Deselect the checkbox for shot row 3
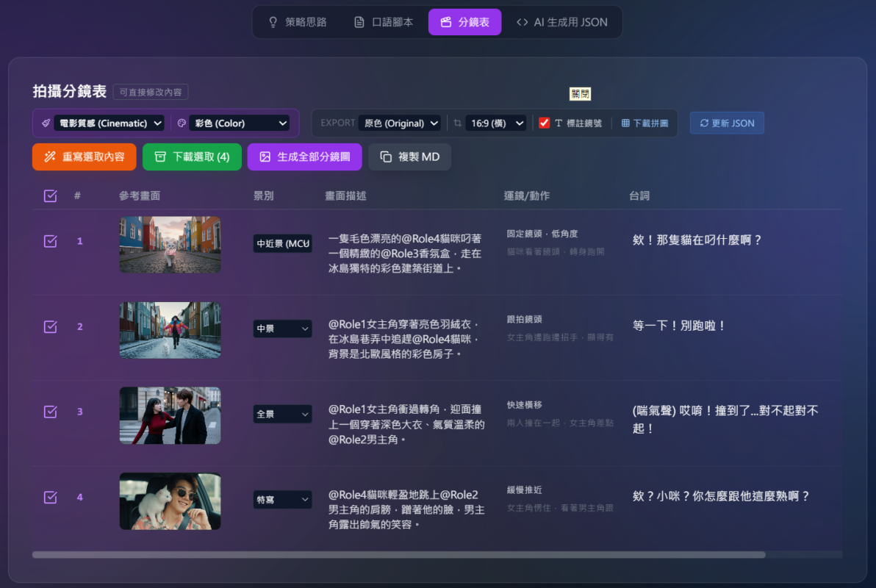876x588 pixels. click(x=50, y=412)
